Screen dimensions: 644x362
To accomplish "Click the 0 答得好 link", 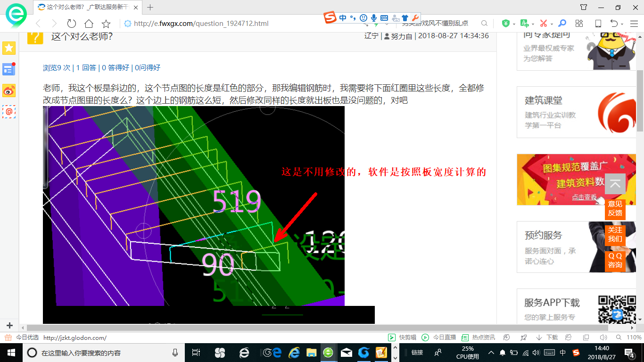I will (116, 68).
